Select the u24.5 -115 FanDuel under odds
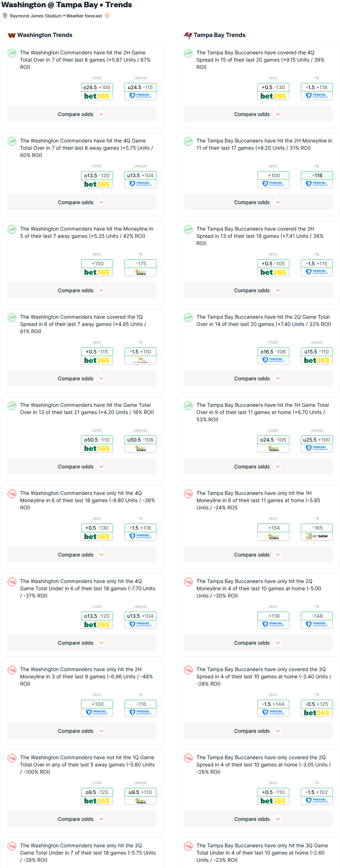340x868 pixels. (140, 91)
